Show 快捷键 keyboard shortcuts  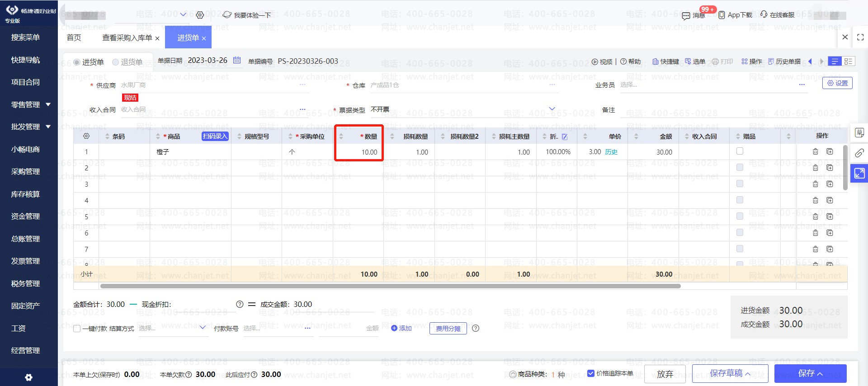[x=665, y=61]
